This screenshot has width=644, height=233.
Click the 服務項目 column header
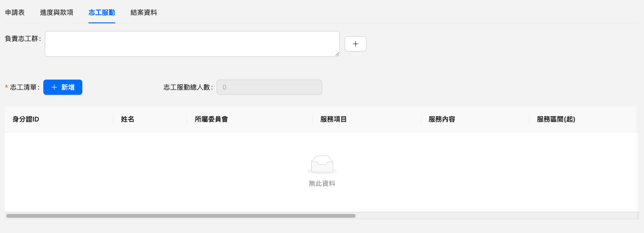tap(333, 119)
